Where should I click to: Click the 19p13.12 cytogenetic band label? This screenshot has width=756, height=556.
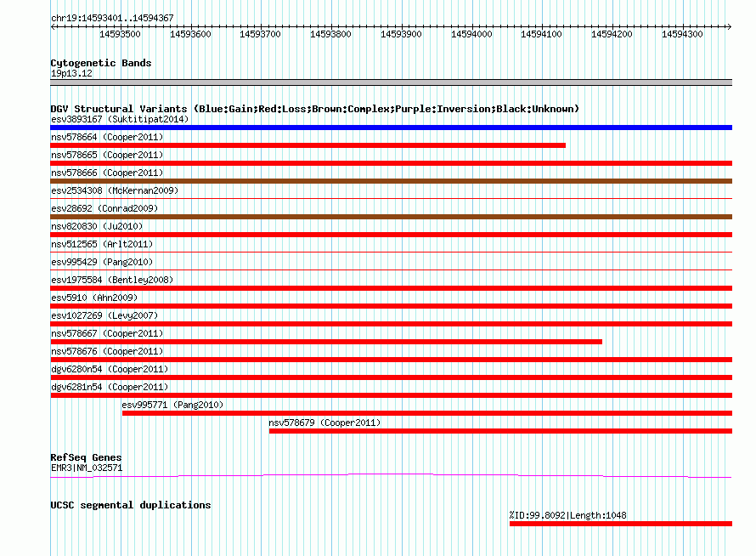71,73
